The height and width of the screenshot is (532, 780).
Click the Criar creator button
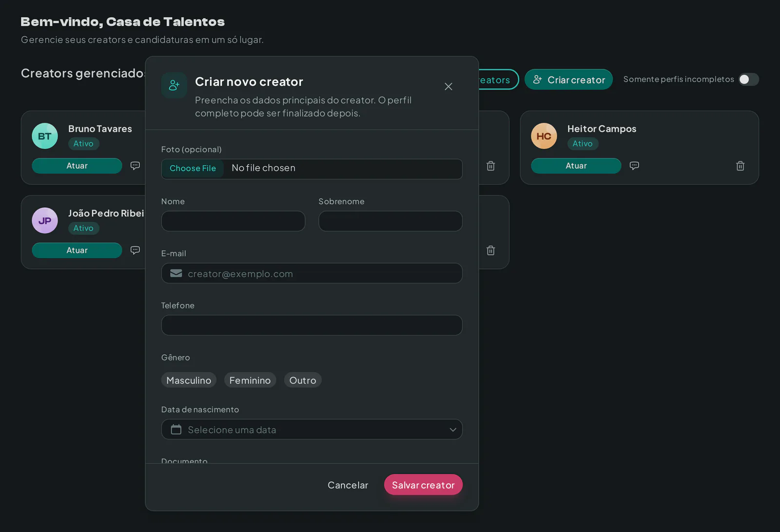pos(568,79)
